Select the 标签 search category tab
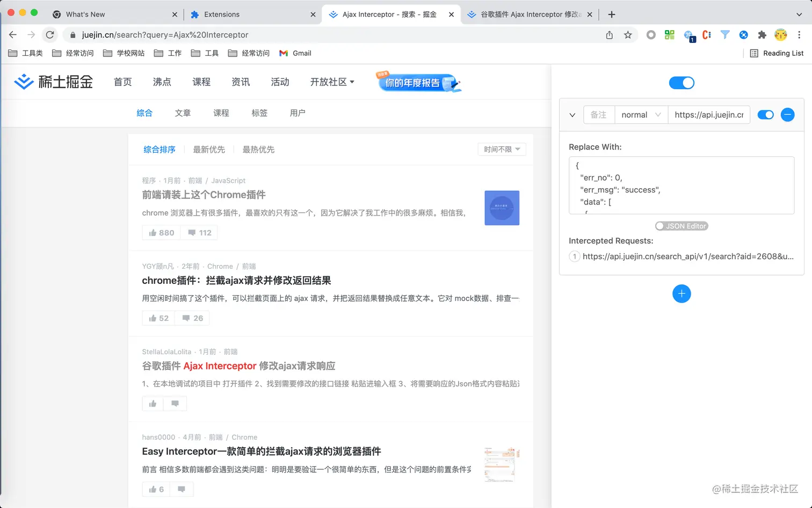This screenshot has width=812, height=508. click(259, 113)
